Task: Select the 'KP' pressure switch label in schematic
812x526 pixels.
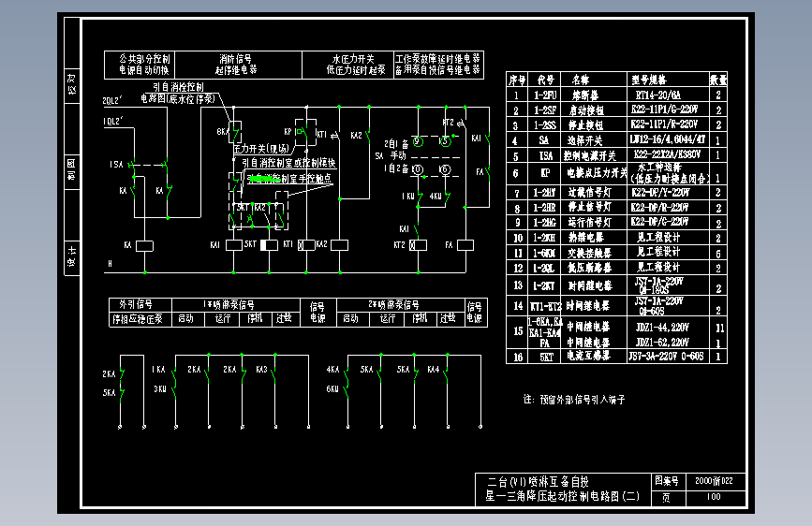Action: point(288,132)
